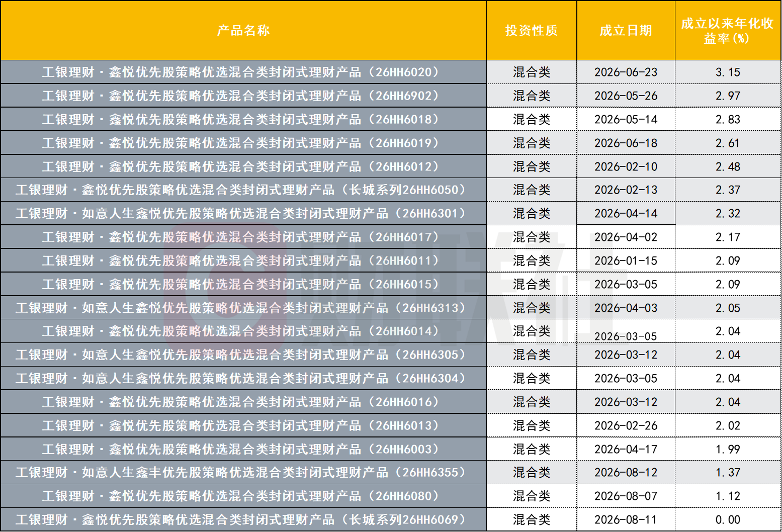Select the 成立以来年化收益率(%) header
This screenshot has height=532, width=782.
click(727, 31)
